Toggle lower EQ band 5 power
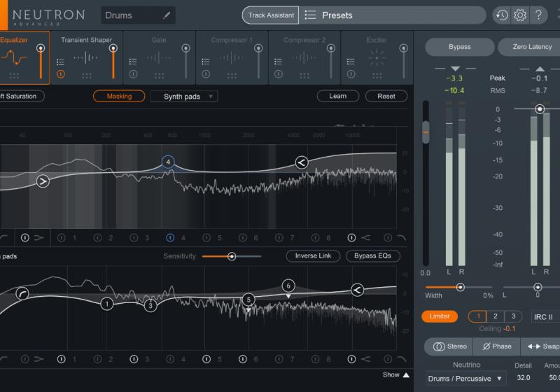Screen dimensions: 560x392 [x=206, y=359]
